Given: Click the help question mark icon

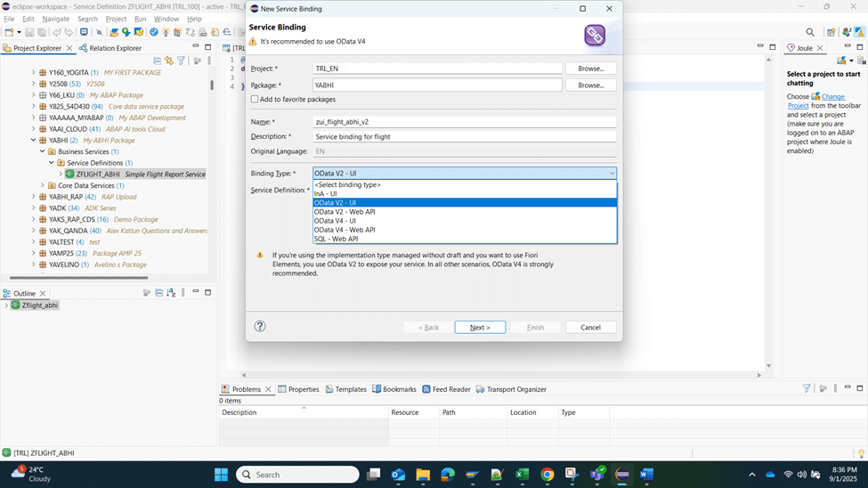Looking at the screenshot, I should [x=260, y=327].
